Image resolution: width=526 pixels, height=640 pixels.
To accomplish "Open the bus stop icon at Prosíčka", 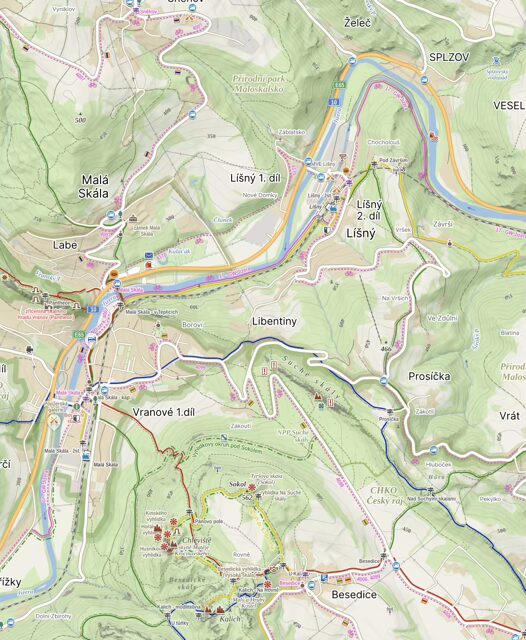I will (x=383, y=381).
